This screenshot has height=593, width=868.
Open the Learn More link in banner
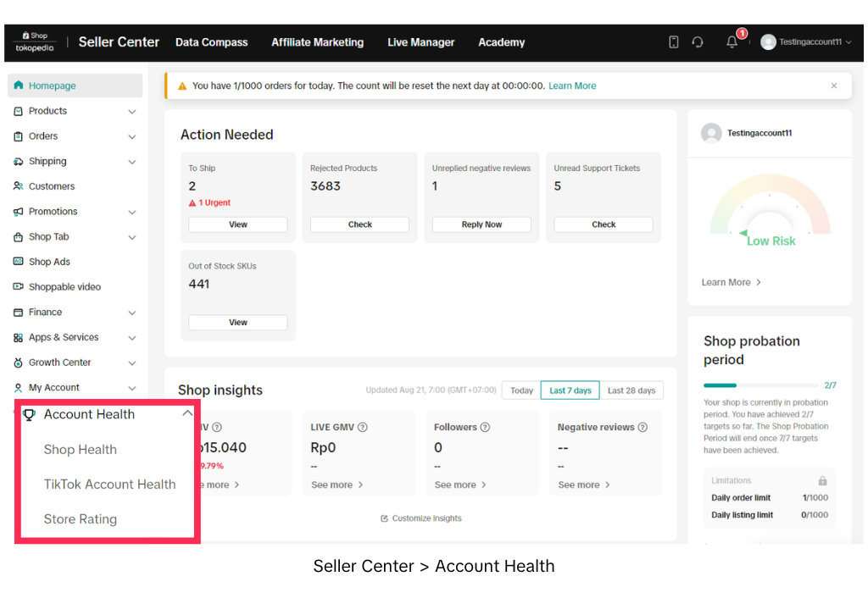tap(572, 86)
